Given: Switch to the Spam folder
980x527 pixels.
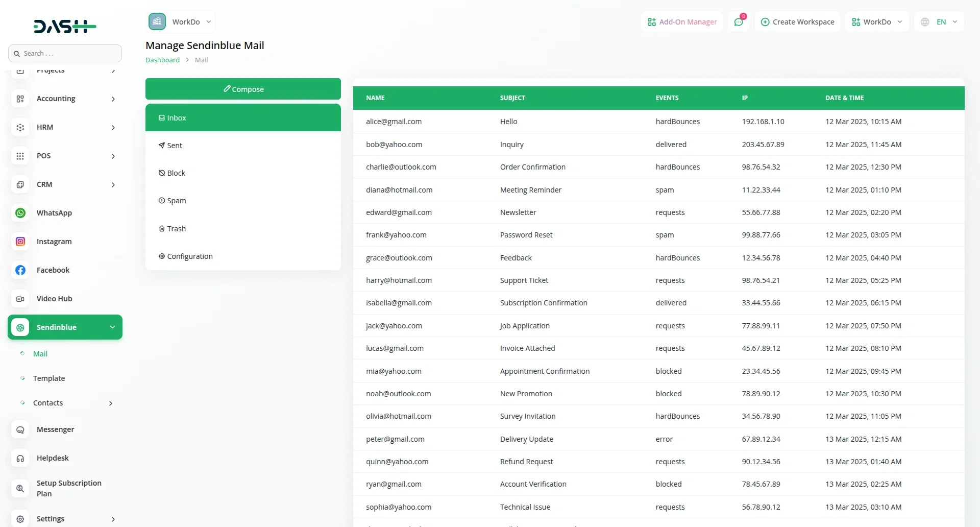Looking at the screenshot, I should 176,201.
